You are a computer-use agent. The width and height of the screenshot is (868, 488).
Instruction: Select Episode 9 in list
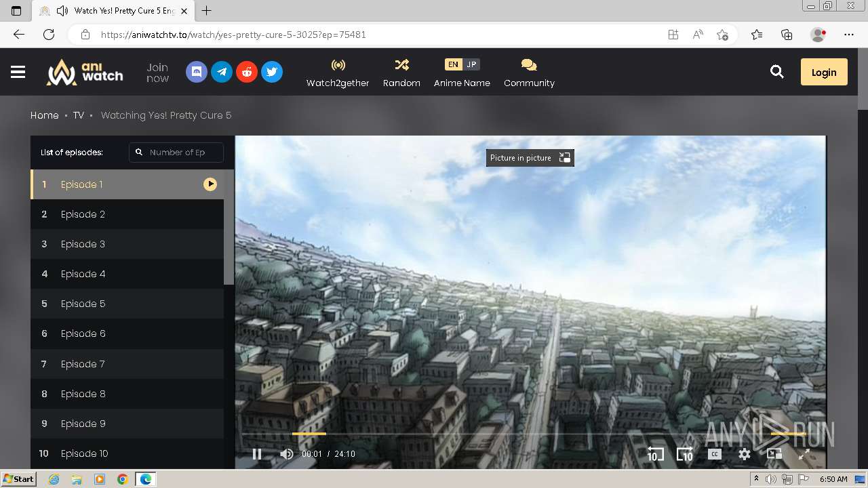(x=127, y=424)
